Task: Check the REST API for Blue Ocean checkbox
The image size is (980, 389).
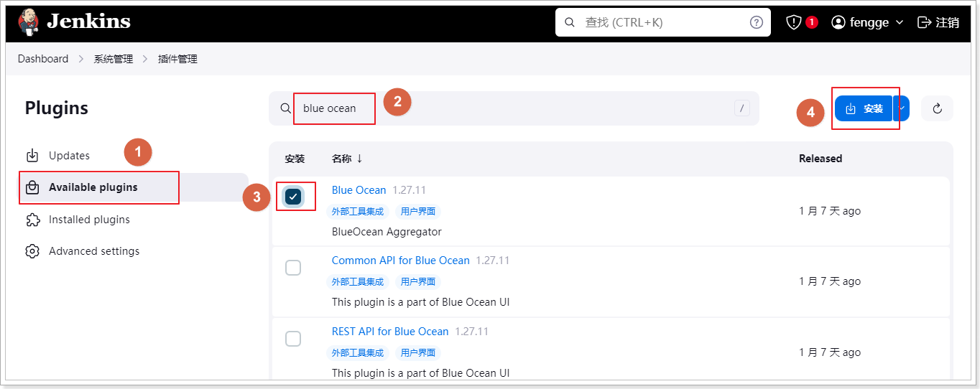Action: [x=293, y=339]
